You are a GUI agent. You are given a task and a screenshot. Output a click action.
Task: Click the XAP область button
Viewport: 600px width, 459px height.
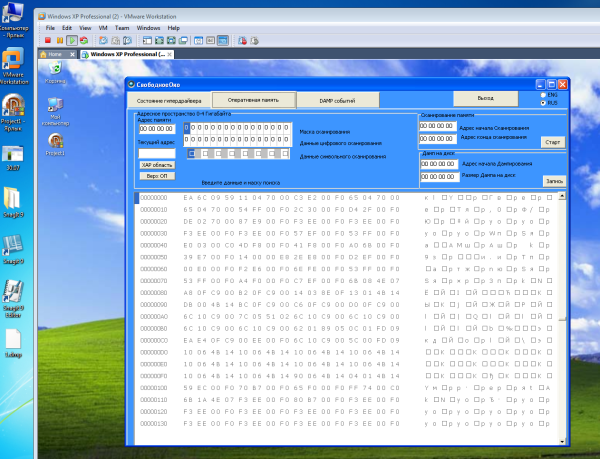tap(157, 165)
